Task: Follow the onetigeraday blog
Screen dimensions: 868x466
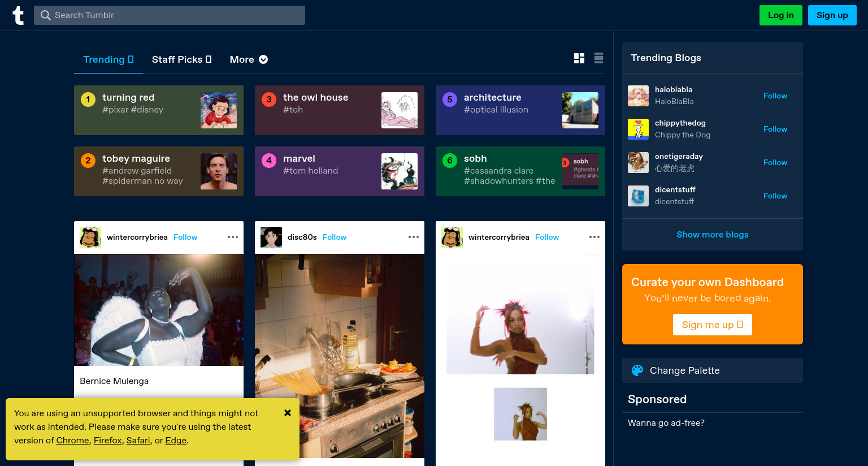Action: tap(775, 162)
